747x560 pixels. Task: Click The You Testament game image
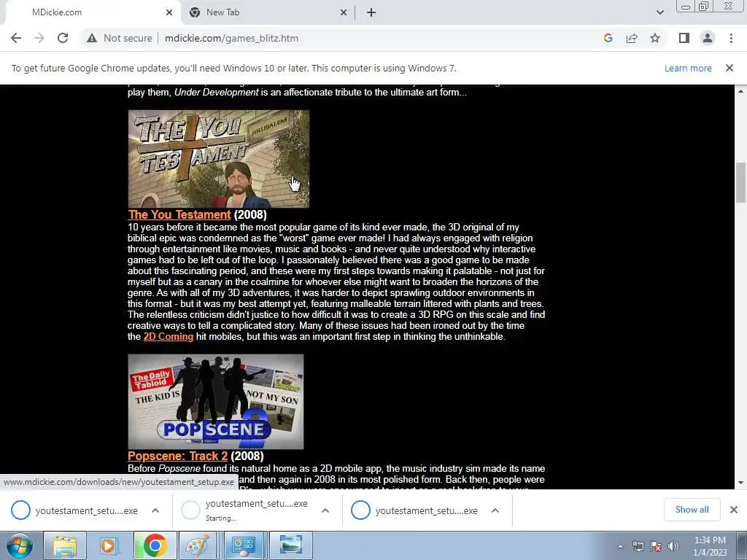(219, 159)
